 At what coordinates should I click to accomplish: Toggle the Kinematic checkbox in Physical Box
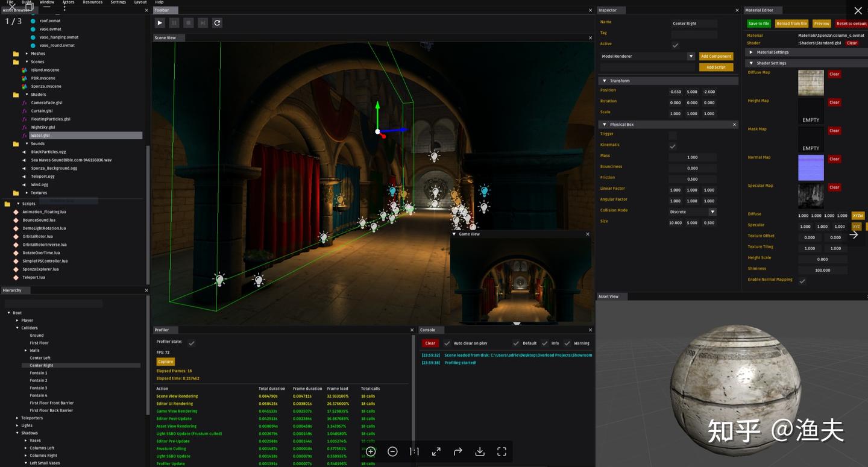click(x=673, y=145)
